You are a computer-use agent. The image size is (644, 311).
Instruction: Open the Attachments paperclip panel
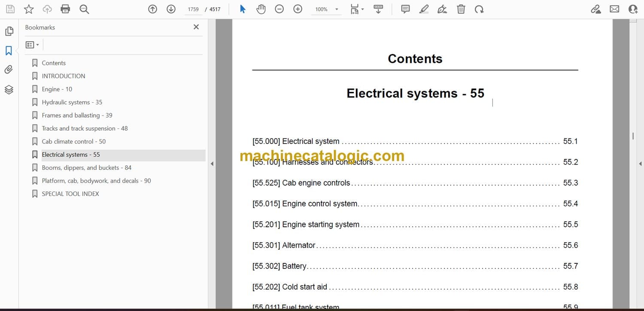click(9, 70)
